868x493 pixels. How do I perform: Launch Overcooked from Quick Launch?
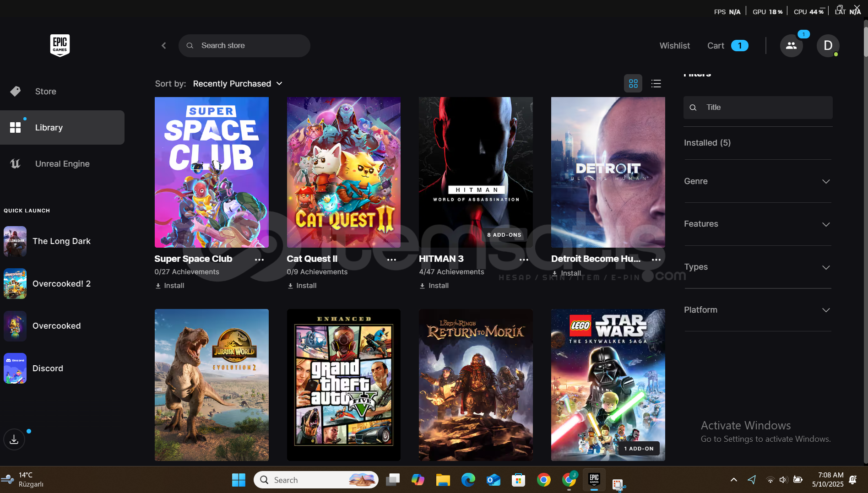tap(56, 326)
